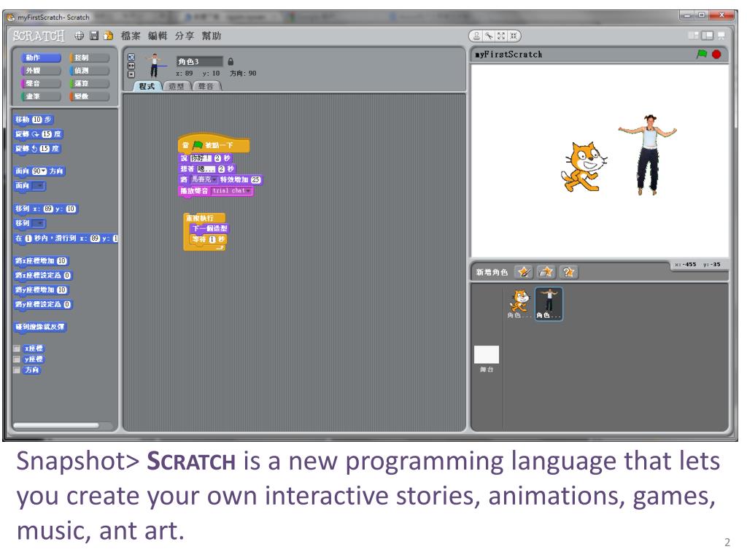Open the 檔案 menu
The width and height of the screenshot is (747, 560).
pyautogui.click(x=131, y=36)
